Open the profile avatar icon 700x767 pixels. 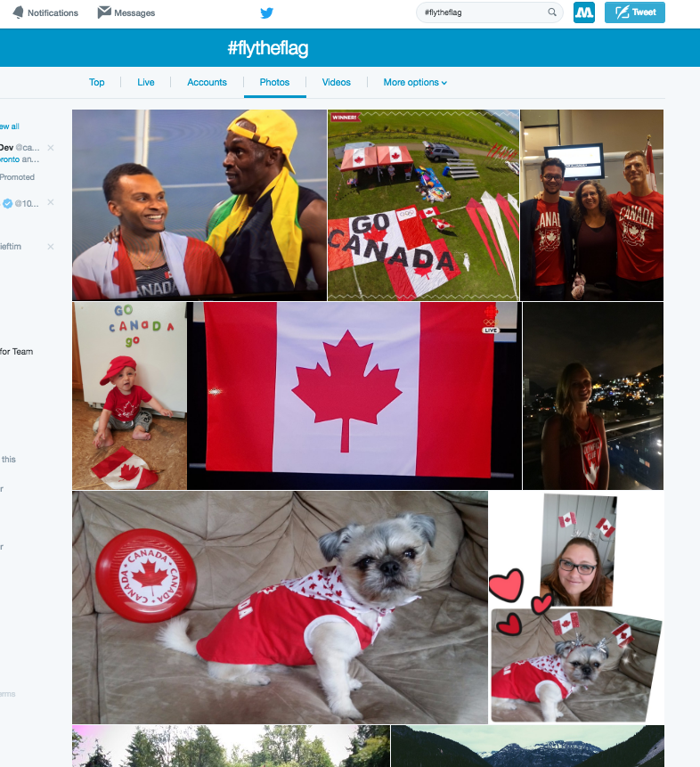(x=583, y=12)
